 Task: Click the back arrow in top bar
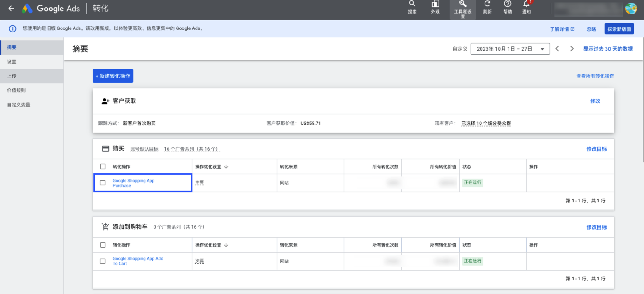point(11,9)
